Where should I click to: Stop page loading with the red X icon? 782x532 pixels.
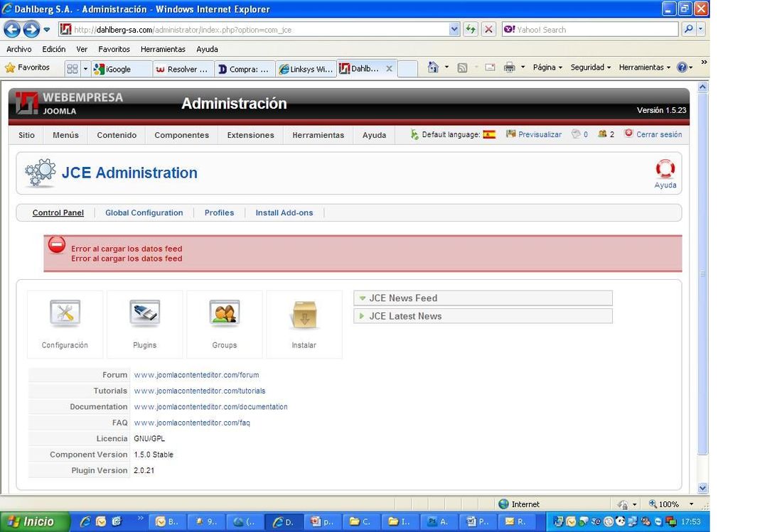pos(489,29)
